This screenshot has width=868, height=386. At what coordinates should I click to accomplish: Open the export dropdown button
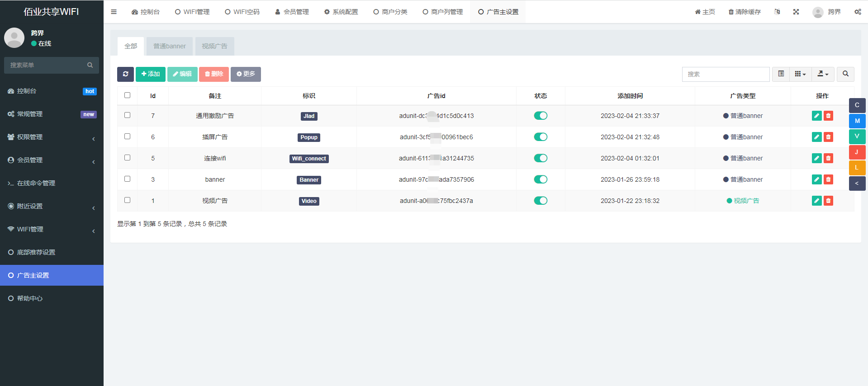pyautogui.click(x=823, y=74)
